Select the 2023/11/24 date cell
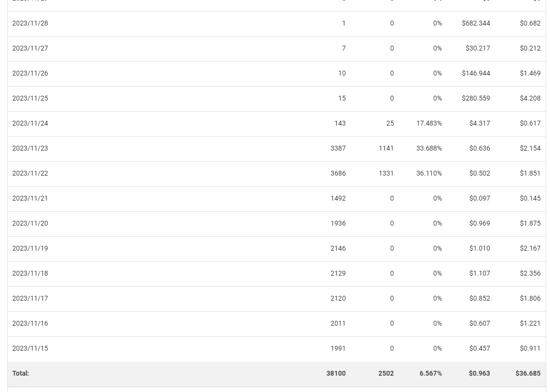The height and width of the screenshot is (392, 550). coord(30,123)
